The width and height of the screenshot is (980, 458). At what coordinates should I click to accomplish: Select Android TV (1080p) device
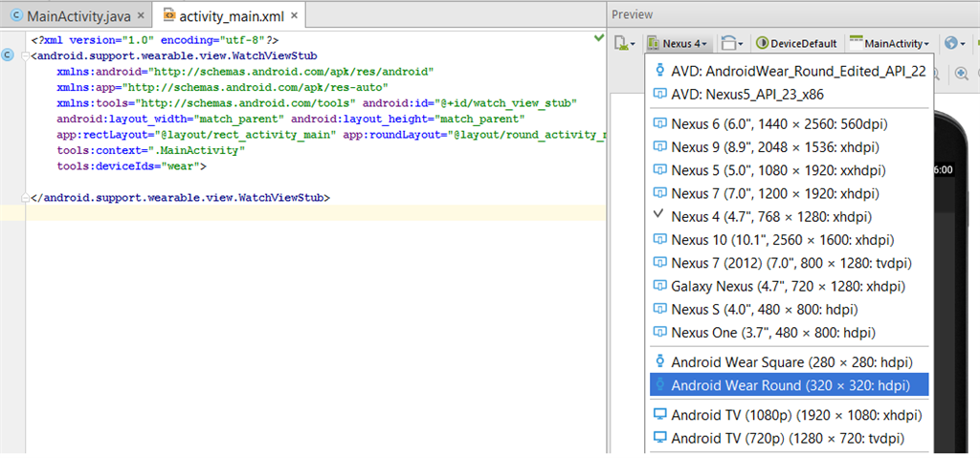pyautogui.click(x=789, y=415)
